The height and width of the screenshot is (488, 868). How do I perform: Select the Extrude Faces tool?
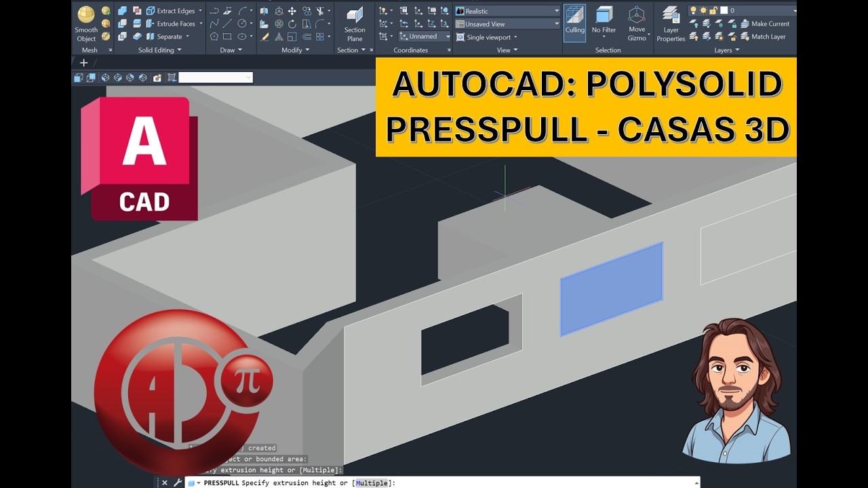point(170,24)
